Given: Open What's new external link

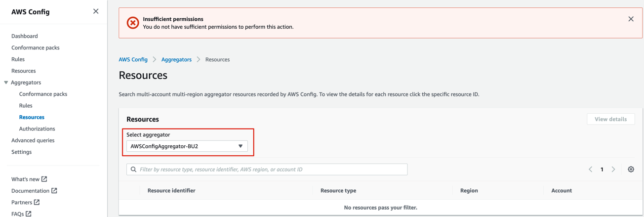Looking at the screenshot, I should pos(29,179).
